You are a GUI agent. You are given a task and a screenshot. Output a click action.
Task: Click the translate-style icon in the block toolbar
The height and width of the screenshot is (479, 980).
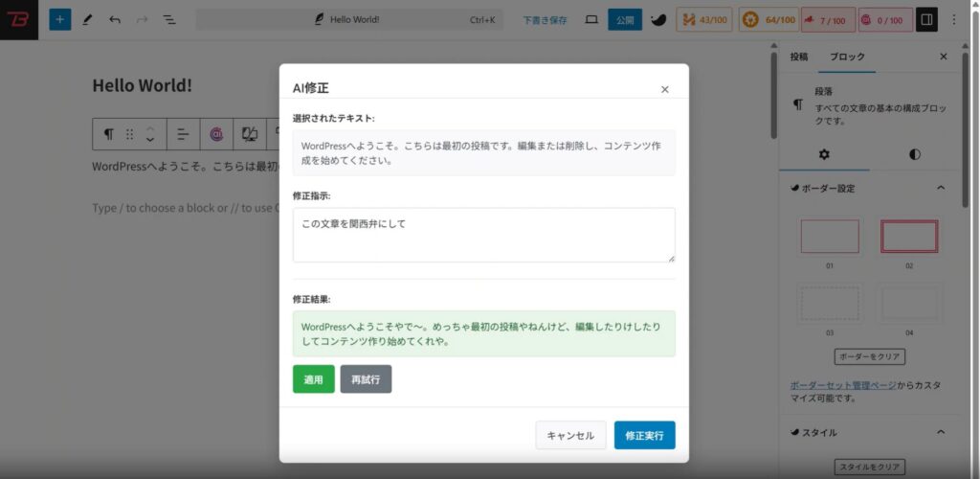tap(250, 134)
